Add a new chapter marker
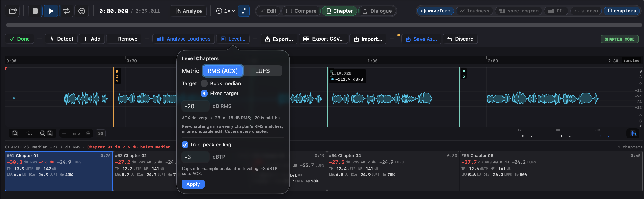 click(x=92, y=39)
